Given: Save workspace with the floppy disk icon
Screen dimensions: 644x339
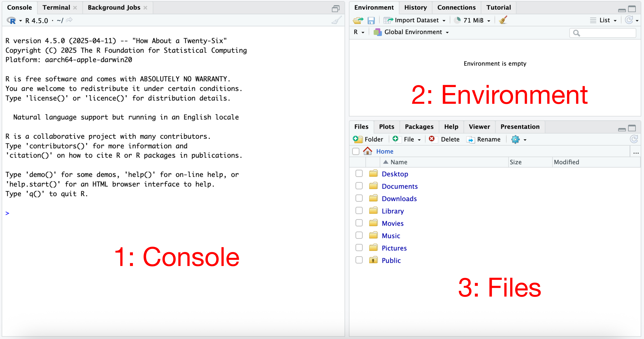Looking at the screenshot, I should (371, 21).
